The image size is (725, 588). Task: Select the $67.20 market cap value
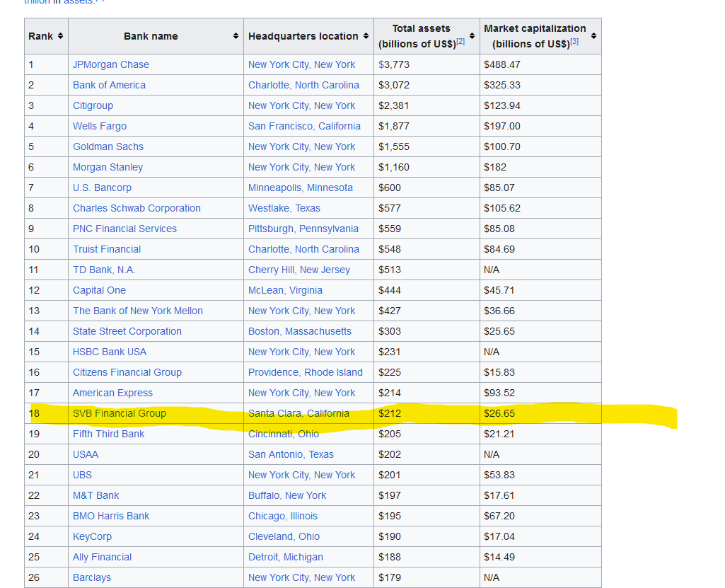(x=499, y=516)
